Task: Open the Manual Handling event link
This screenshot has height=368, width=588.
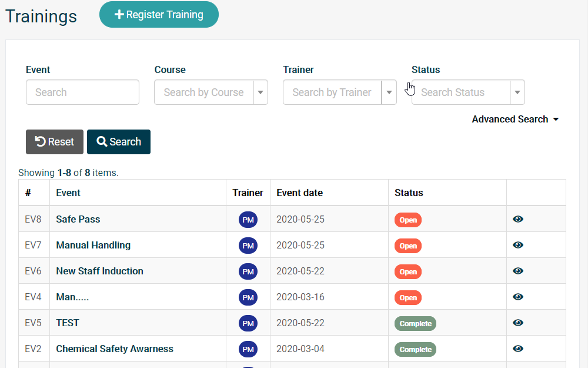Action: pyautogui.click(x=93, y=245)
